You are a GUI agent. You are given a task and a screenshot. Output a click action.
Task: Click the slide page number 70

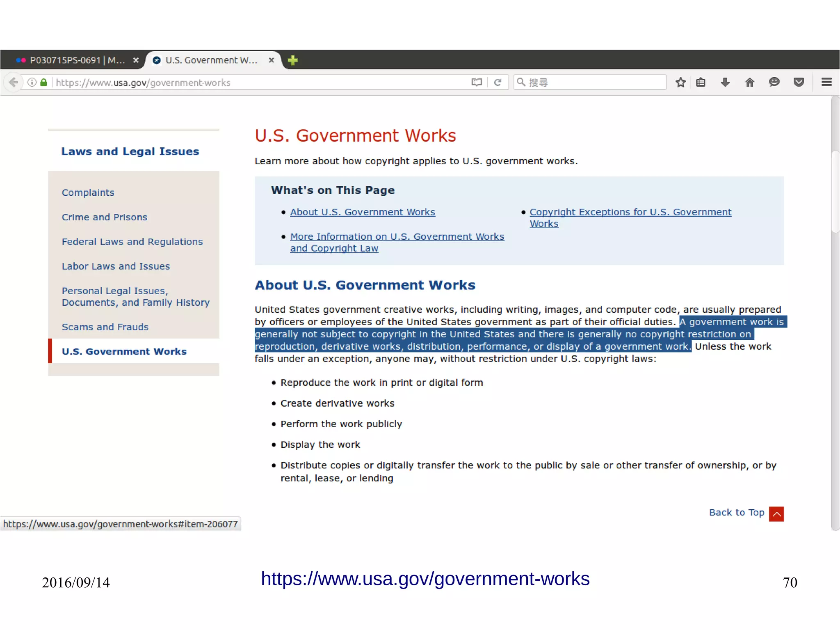790,582
